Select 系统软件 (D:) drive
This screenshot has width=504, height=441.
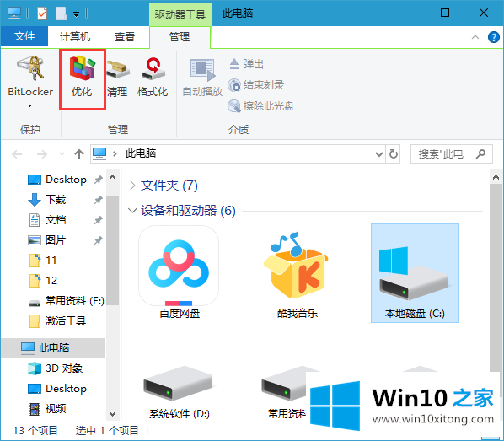(179, 393)
